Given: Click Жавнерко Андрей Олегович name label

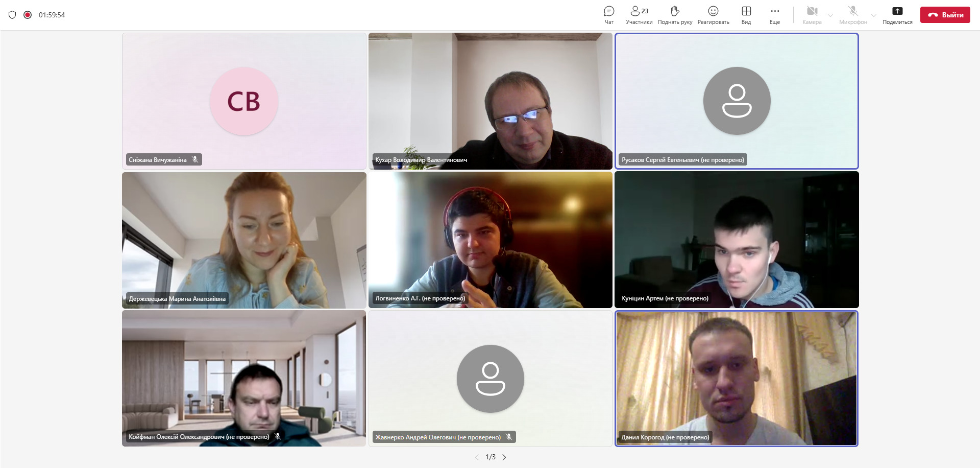Looking at the screenshot, I should (438, 437).
